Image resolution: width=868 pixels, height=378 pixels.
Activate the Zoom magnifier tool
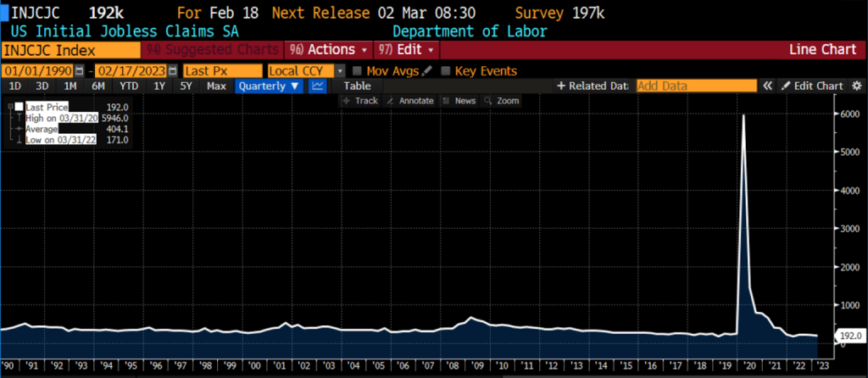[501, 101]
